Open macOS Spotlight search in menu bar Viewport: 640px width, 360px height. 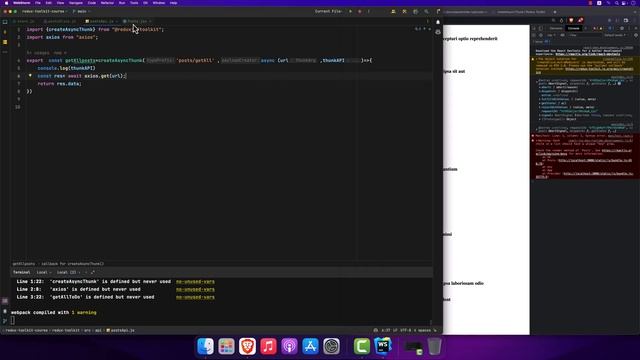click(x=616, y=3)
